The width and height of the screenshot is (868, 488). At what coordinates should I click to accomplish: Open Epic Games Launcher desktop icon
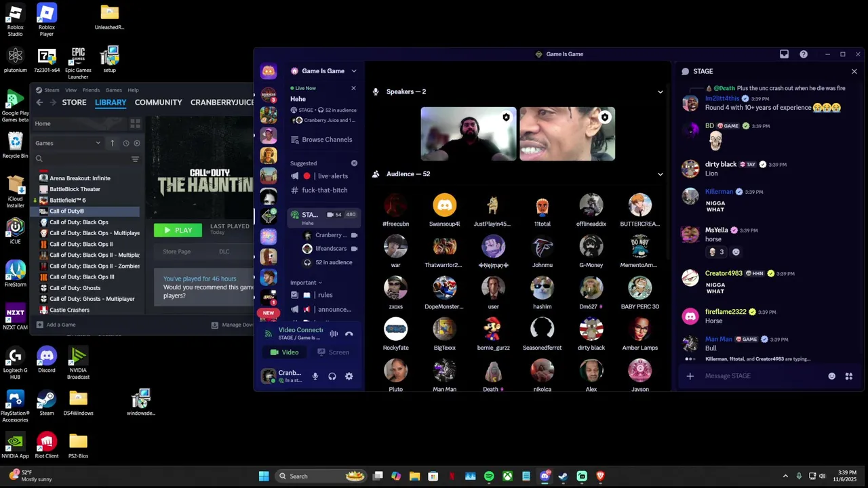pyautogui.click(x=78, y=63)
